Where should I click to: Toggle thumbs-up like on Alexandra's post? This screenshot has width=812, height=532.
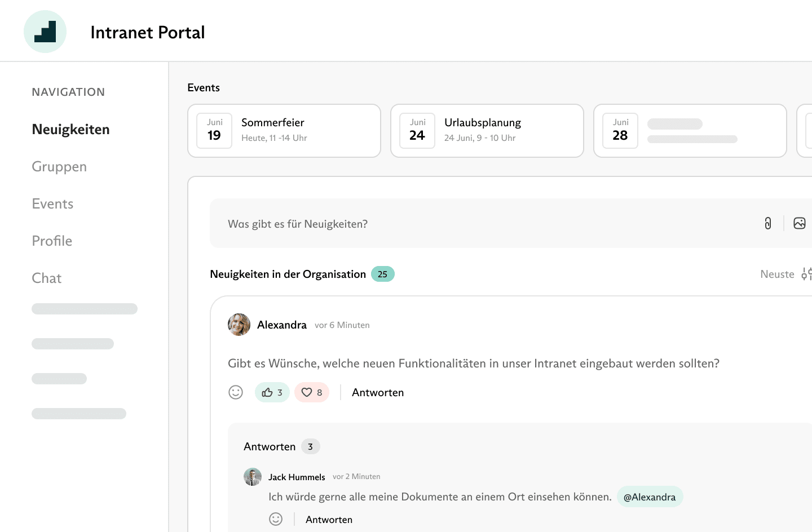pos(272,392)
